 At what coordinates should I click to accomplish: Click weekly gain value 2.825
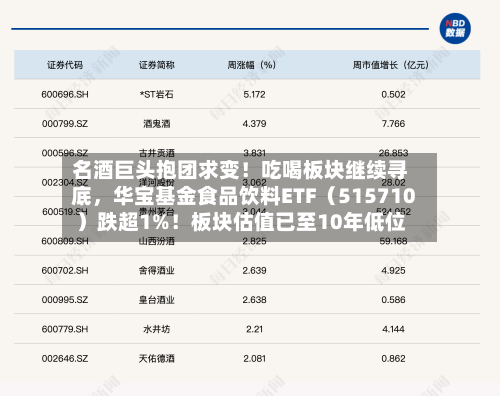click(254, 241)
